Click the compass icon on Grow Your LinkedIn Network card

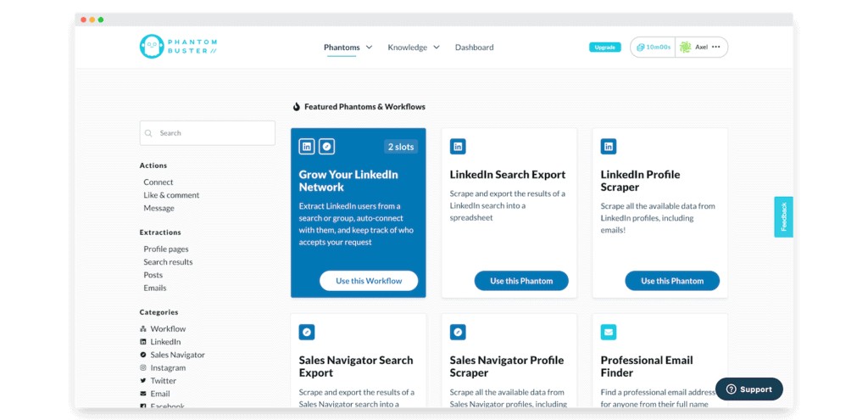(326, 147)
